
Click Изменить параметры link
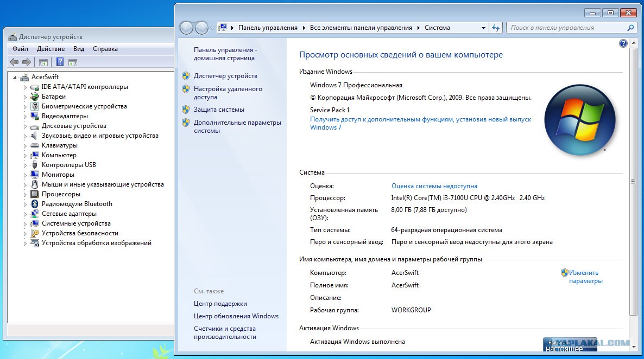coord(586,277)
